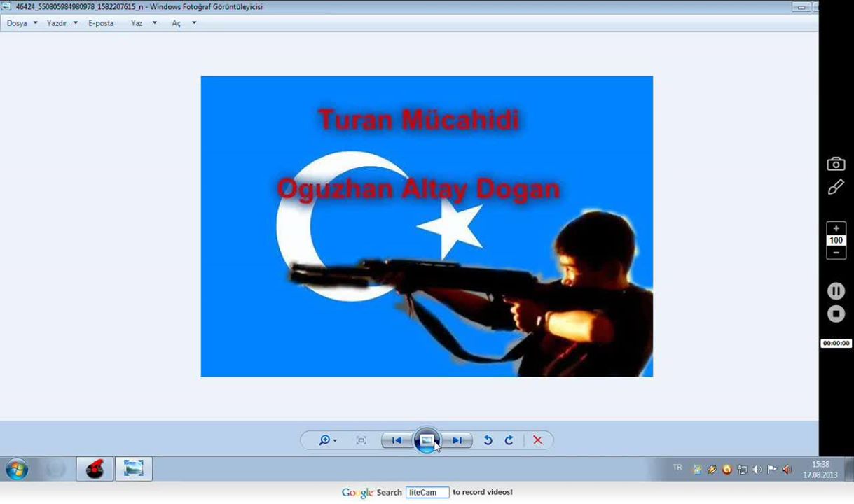854x504 pixels.
Task: Open the Yaz menu
Action: (137, 23)
